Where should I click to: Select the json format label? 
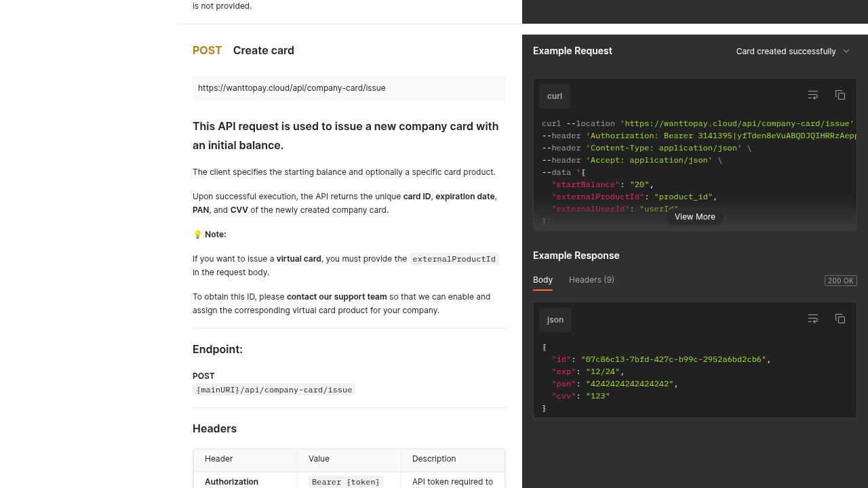(555, 320)
